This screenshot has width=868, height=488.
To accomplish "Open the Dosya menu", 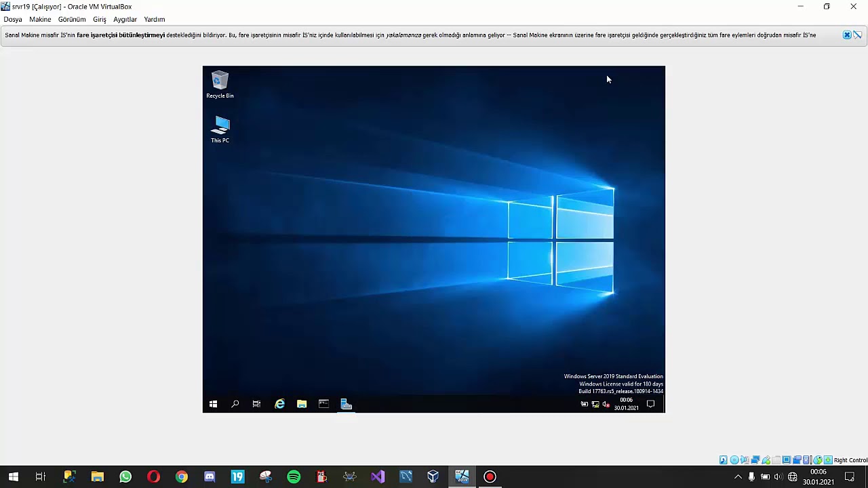I will (13, 20).
